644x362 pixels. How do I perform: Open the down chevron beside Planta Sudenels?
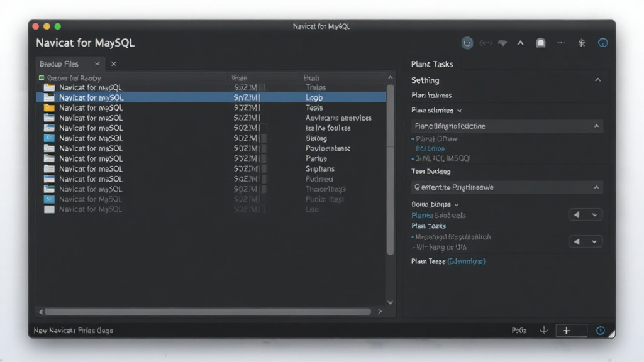pyautogui.click(x=594, y=215)
